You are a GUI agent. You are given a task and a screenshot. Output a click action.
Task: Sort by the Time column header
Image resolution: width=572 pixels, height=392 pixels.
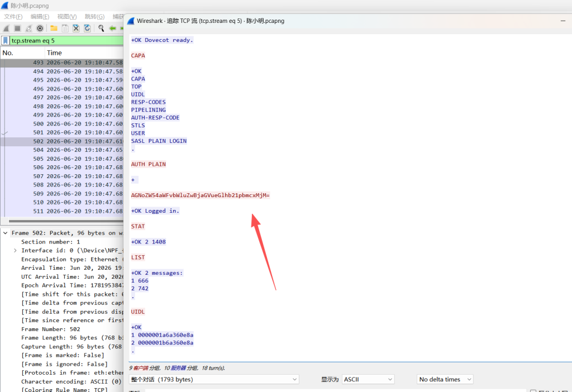pyautogui.click(x=84, y=53)
